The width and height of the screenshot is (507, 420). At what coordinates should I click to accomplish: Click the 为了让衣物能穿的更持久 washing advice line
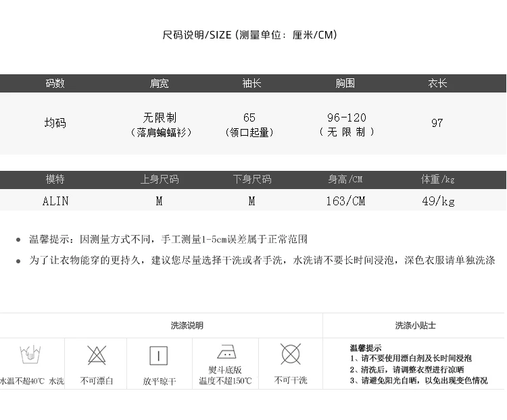coord(262,260)
